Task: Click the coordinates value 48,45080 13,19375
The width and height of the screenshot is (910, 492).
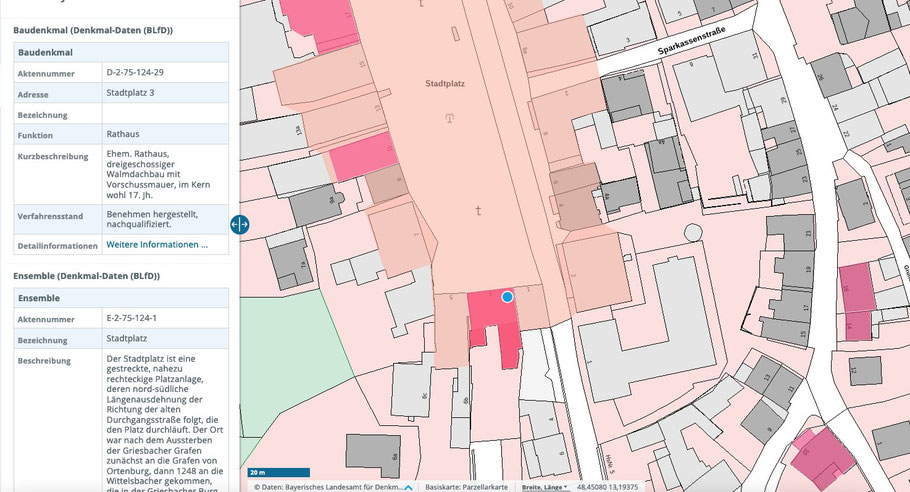Action: tap(608, 487)
